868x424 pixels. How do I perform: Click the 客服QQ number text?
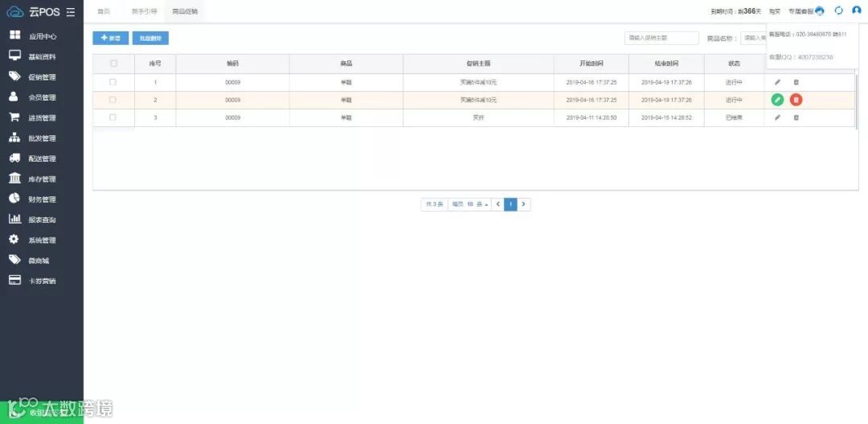pyautogui.click(x=801, y=57)
